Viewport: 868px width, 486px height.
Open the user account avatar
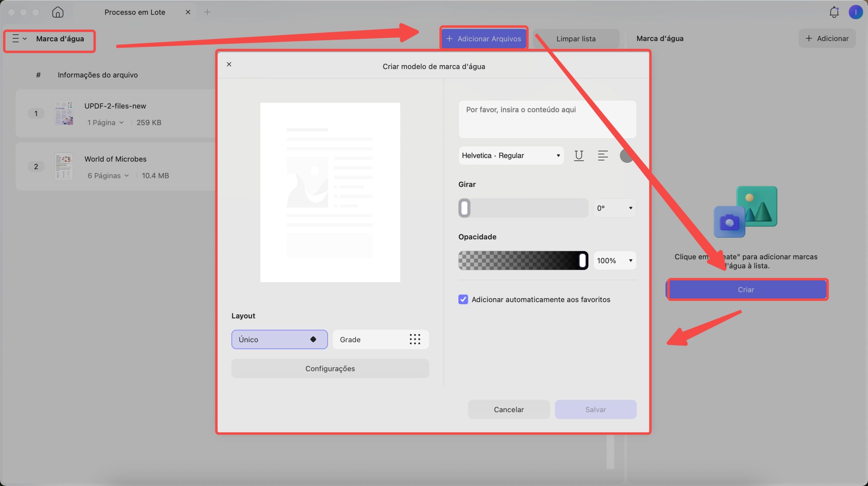coord(855,12)
